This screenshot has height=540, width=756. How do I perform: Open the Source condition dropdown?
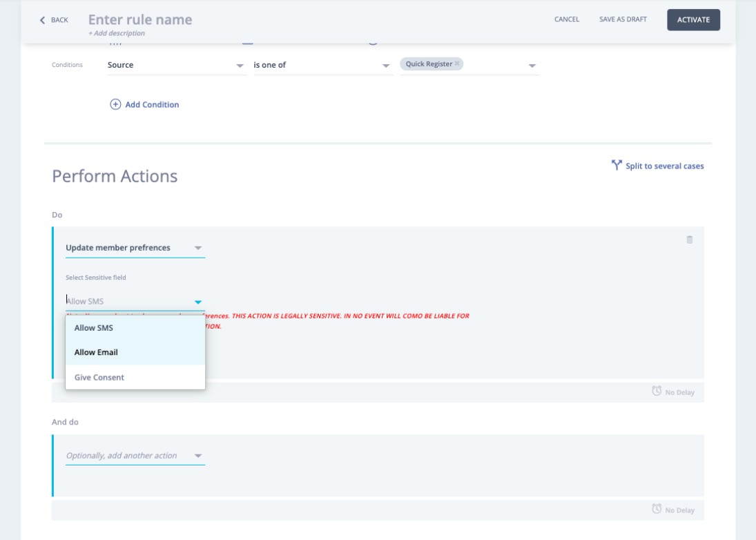pos(177,65)
